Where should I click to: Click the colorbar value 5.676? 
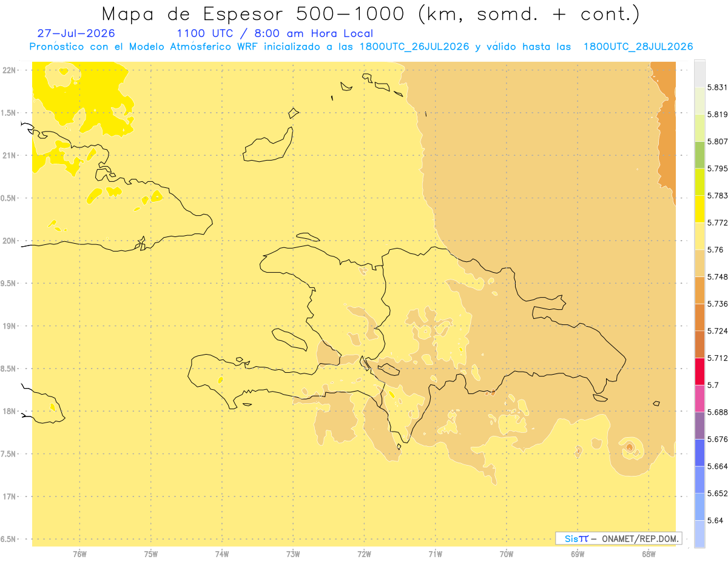(717, 439)
